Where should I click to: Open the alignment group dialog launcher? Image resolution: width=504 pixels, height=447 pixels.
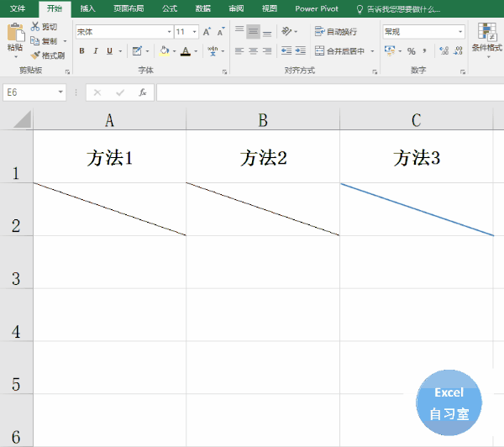[x=375, y=71]
